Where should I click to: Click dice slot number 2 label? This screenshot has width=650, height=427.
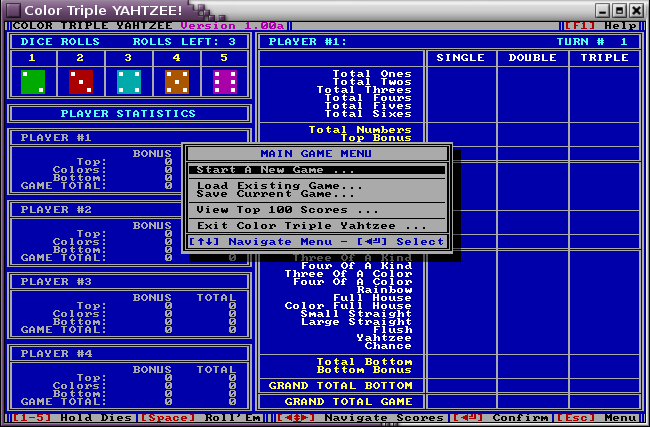click(80, 58)
